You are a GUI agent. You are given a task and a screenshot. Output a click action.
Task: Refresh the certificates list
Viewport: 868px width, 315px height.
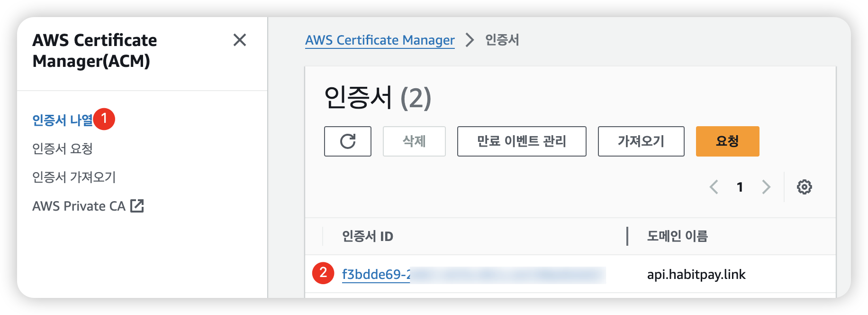347,141
